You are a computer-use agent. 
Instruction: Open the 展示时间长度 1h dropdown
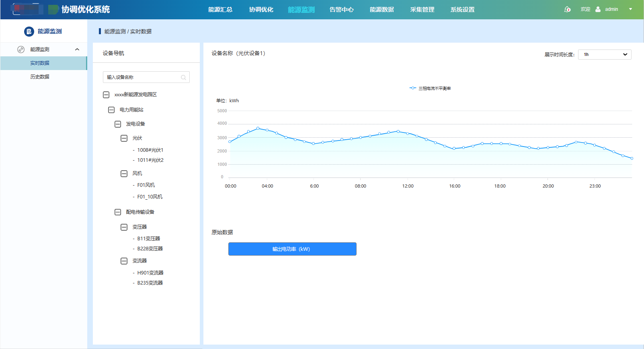click(x=605, y=54)
